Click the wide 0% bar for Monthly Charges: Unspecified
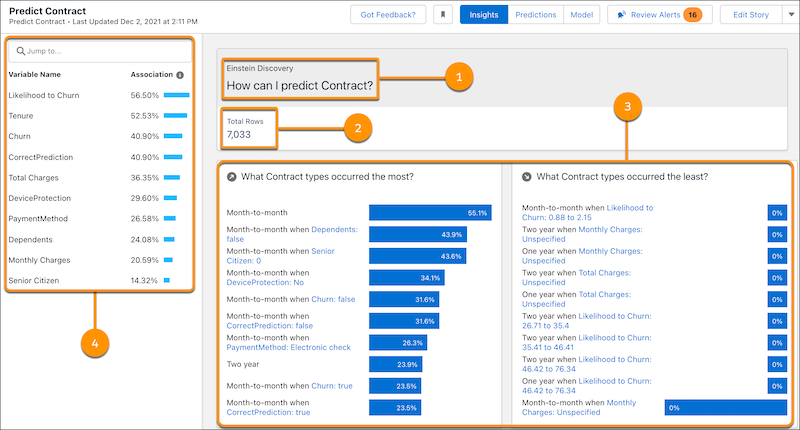 click(726, 408)
